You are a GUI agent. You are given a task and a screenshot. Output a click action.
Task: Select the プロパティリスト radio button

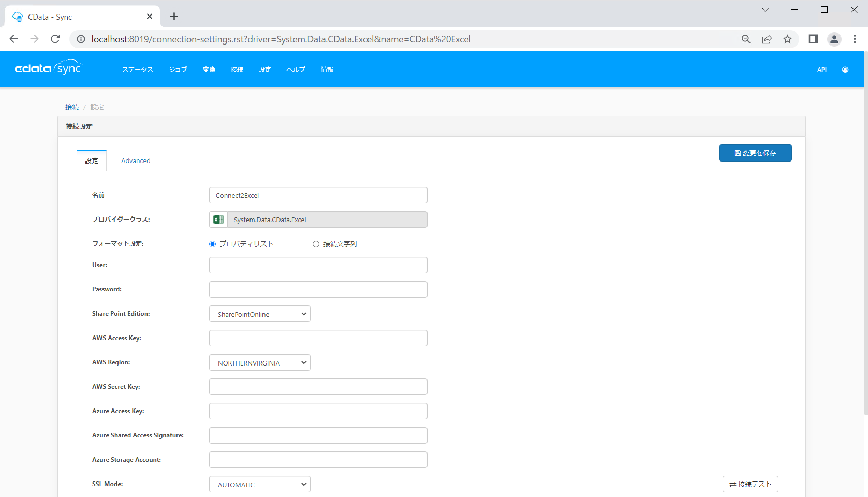212,244
